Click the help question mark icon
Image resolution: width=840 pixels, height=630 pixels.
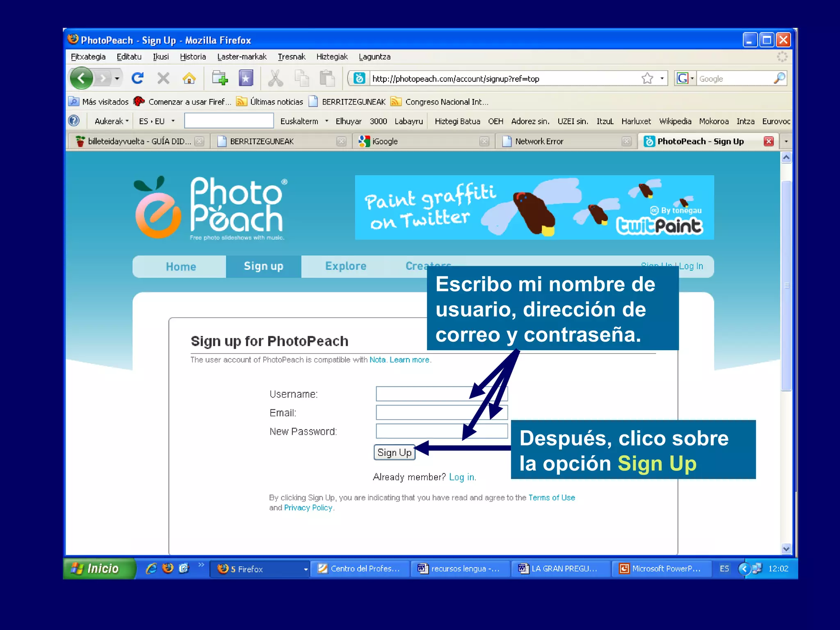click(74, 121)
